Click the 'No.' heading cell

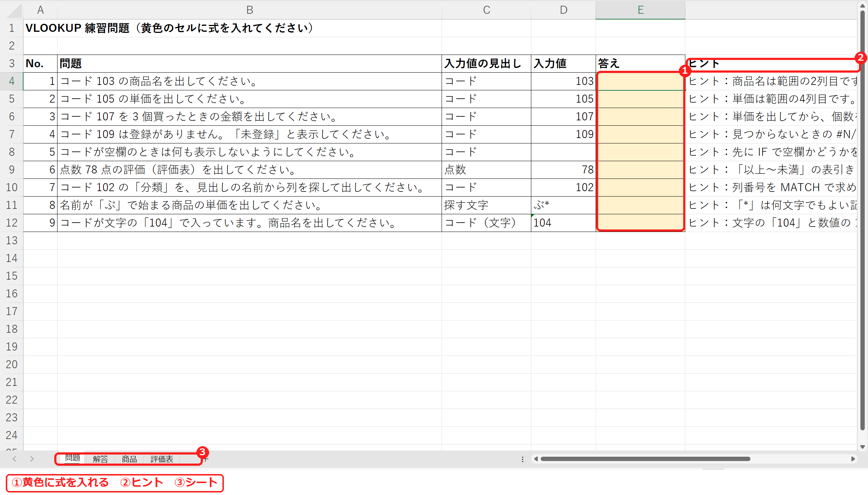click(41, 64)
